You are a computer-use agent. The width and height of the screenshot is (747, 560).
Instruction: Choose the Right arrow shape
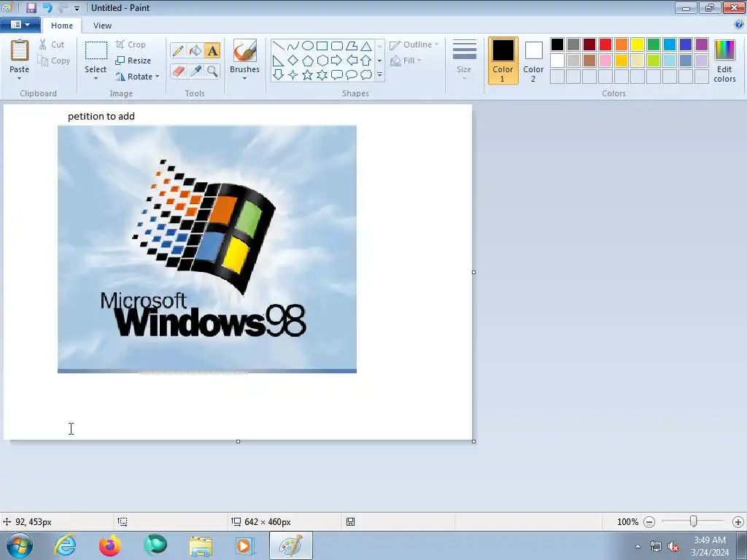337,61
